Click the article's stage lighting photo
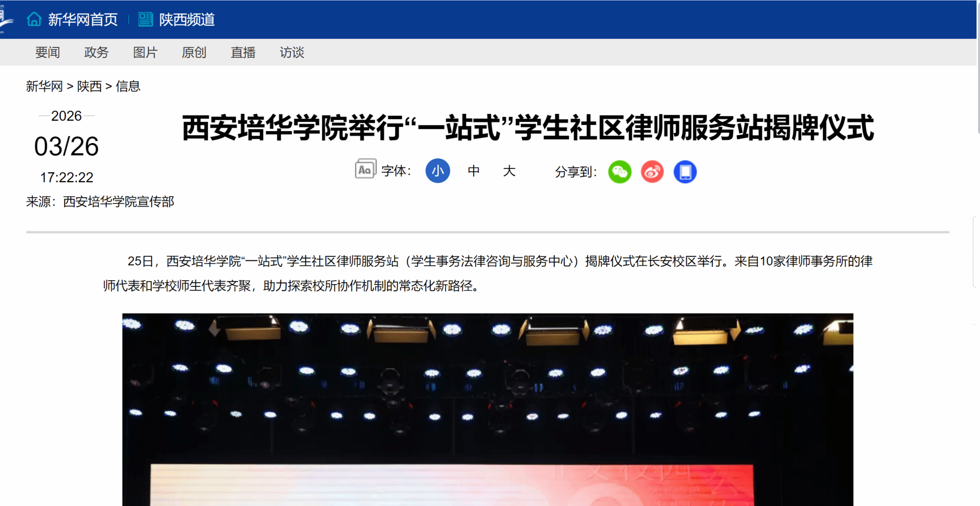The width and height of the screenshot is (980, 506). tap(488, 409)
